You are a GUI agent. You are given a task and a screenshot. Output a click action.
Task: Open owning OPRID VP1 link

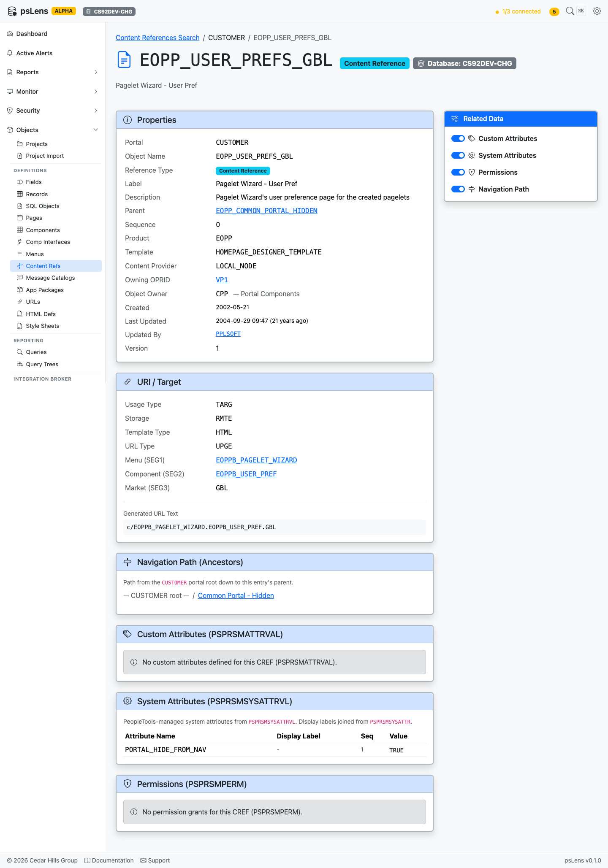pyautogui.click(x=222, y=280)
